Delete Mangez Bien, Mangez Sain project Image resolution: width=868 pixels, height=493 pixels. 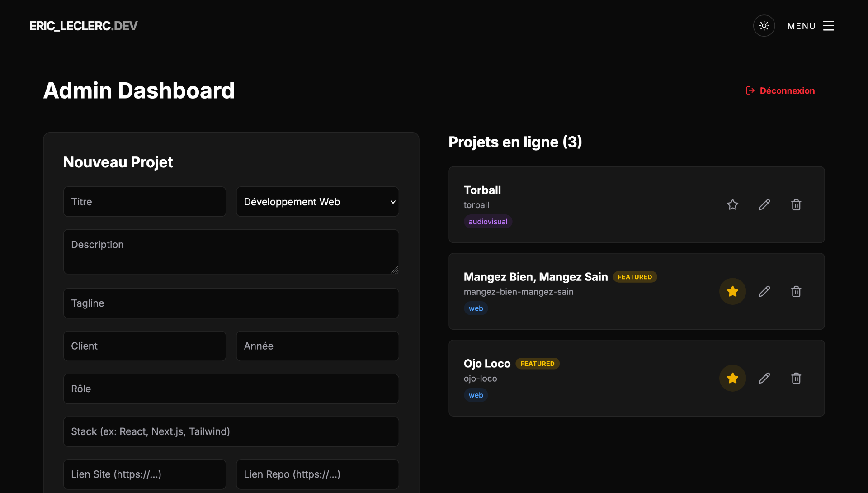pos(796,292)
